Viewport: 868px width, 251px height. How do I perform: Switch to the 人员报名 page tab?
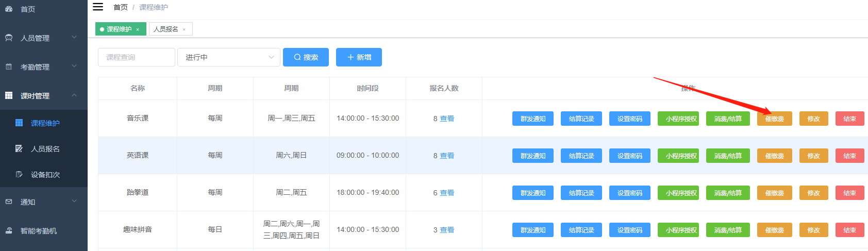(171, 29)
